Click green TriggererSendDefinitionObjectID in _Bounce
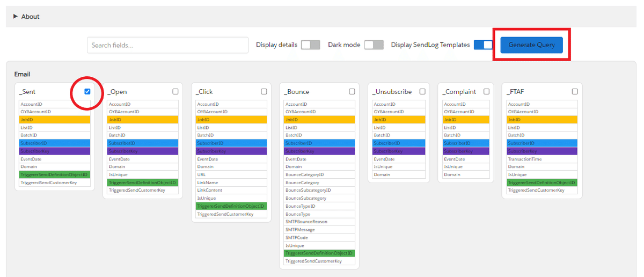 (x=319, y=253)
